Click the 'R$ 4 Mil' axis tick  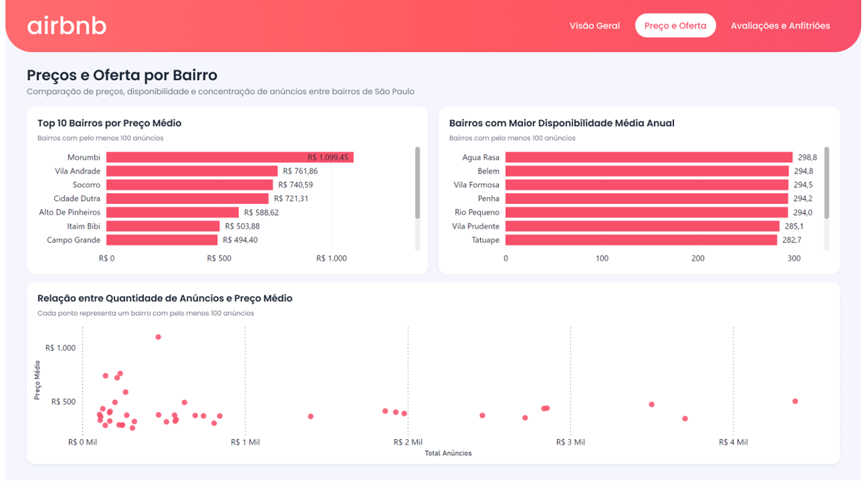tap(734, 442)
